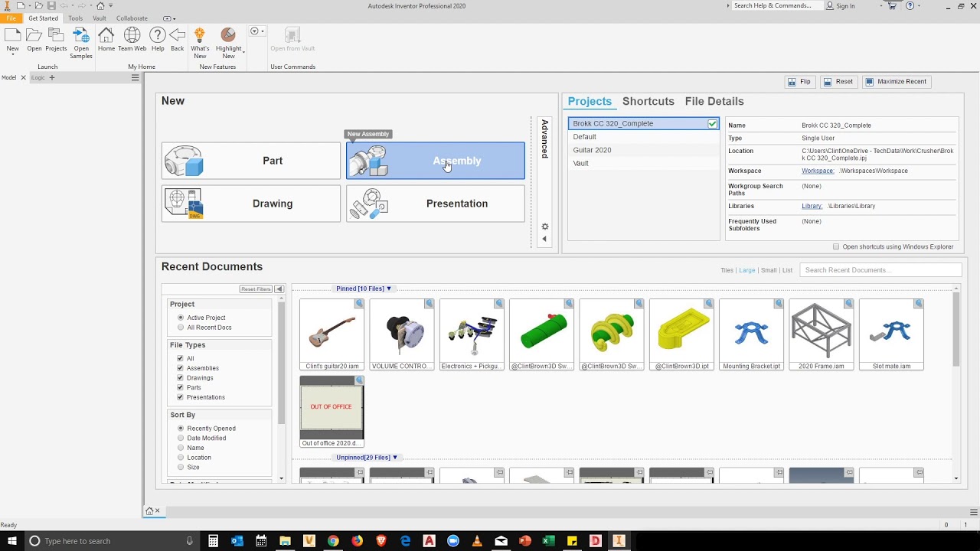The width and height of the screenshot is (980, 551).
Task: Open the Model browser menu icon
Action: tap(135, 77)
